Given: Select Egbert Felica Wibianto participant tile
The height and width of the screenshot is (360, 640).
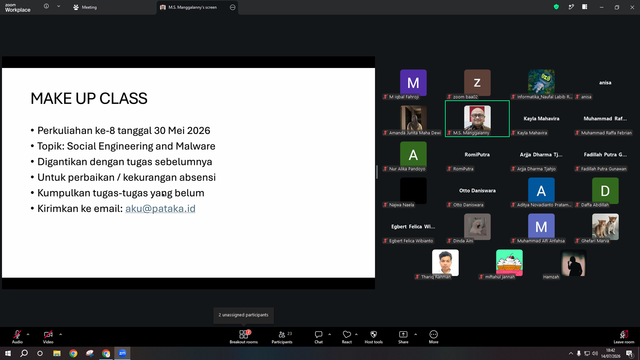Looking at the screenshot, I should point(413,228).
